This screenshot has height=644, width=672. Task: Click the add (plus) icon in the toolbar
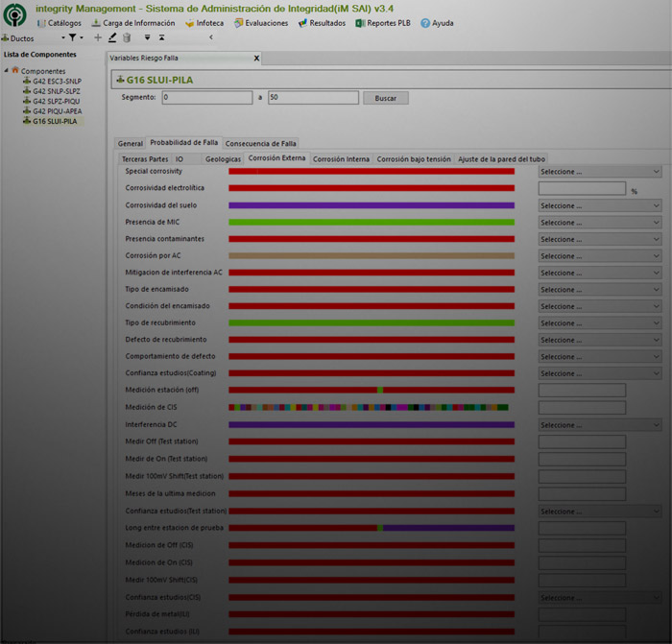[98, 37]
